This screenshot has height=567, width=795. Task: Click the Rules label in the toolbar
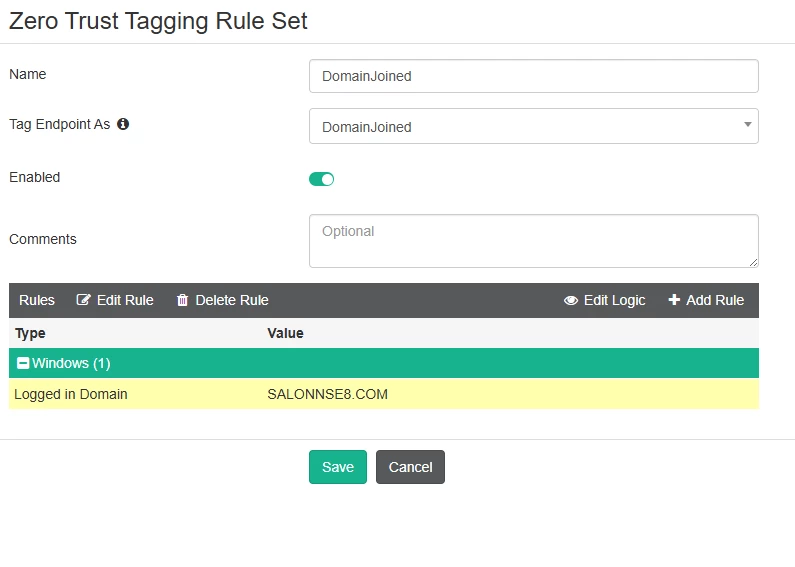coord(37,300)
